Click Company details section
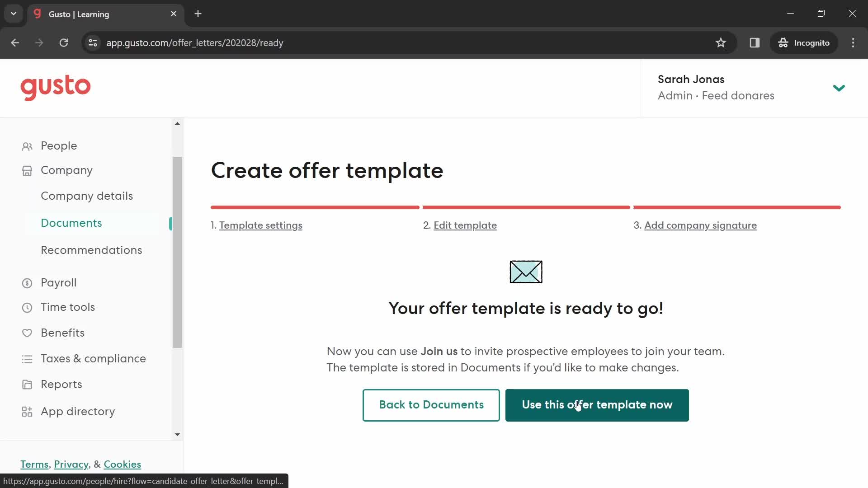The image size is (868, 488). tap(87, 196)
